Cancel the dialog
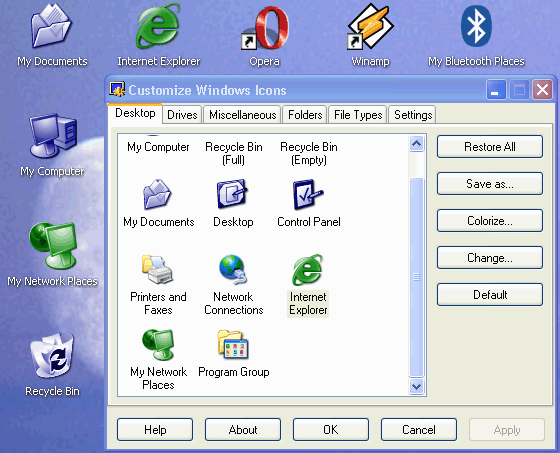This screenshot has width=560, height=453. point(419,429)
